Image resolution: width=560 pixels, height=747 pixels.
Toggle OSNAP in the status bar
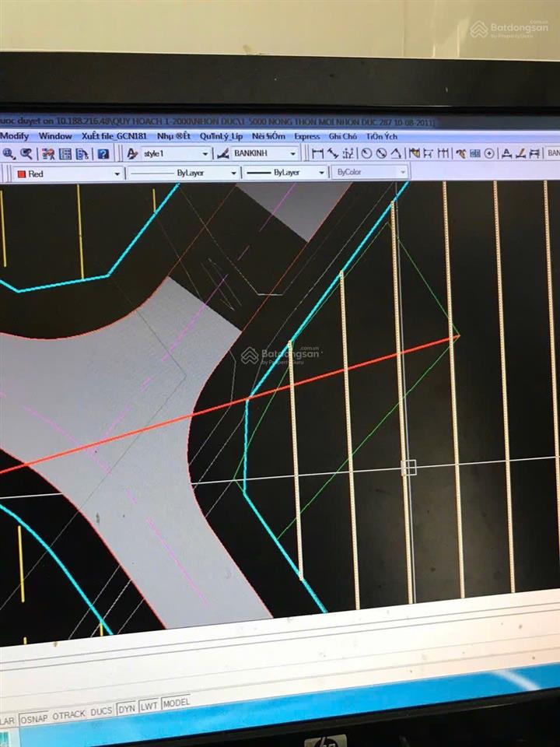coord(33,718)
